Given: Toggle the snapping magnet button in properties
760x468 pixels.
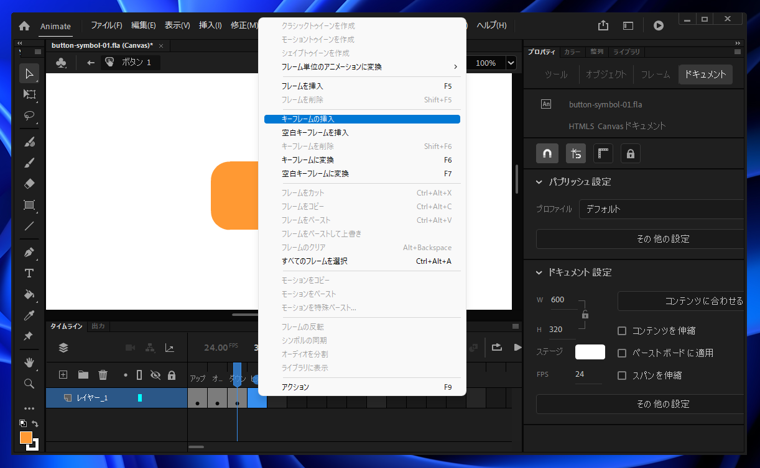Looking at the screenshot, I should pos(547,154).
